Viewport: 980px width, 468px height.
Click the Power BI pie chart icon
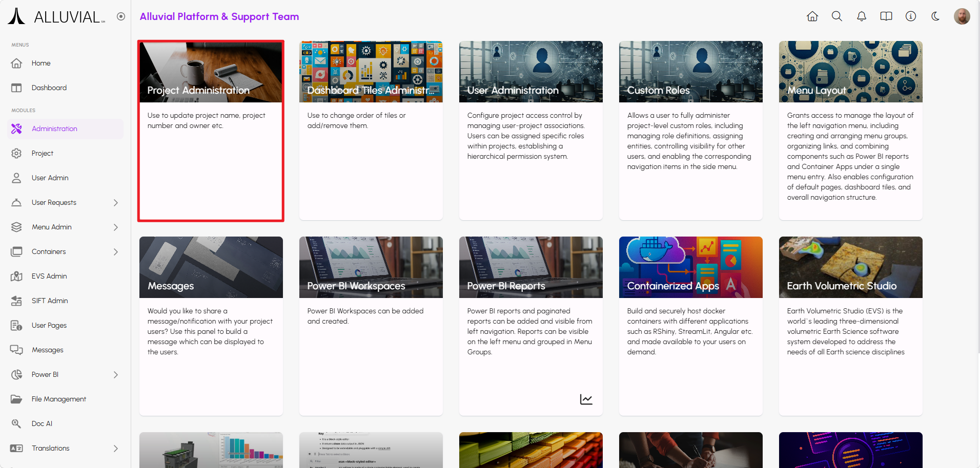(16, 374)
